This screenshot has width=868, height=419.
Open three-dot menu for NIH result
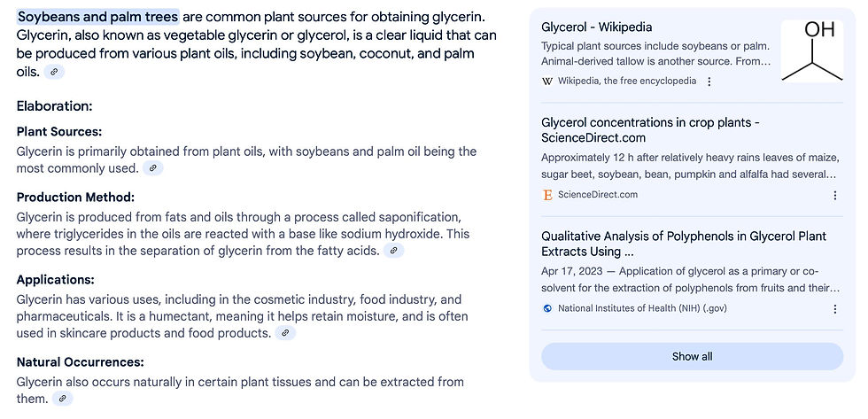click(x=835, y=309)
